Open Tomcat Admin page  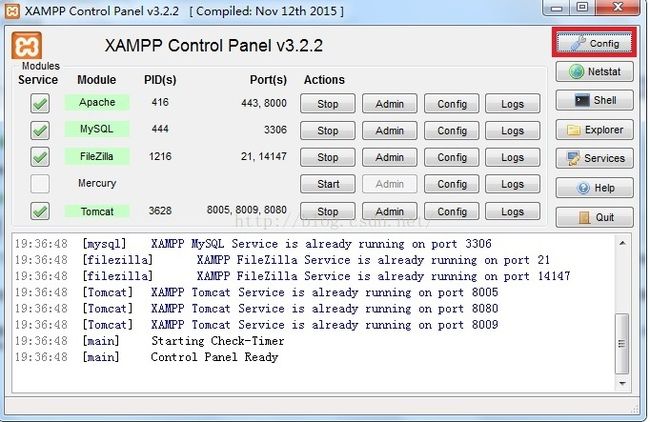[x=389, y=211]
